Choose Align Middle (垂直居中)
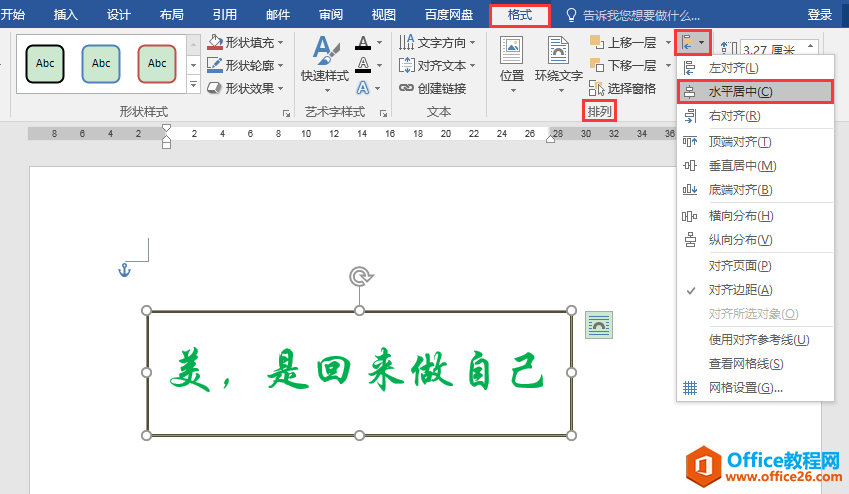This screenshot has width=849, height=494. [755, 166]
